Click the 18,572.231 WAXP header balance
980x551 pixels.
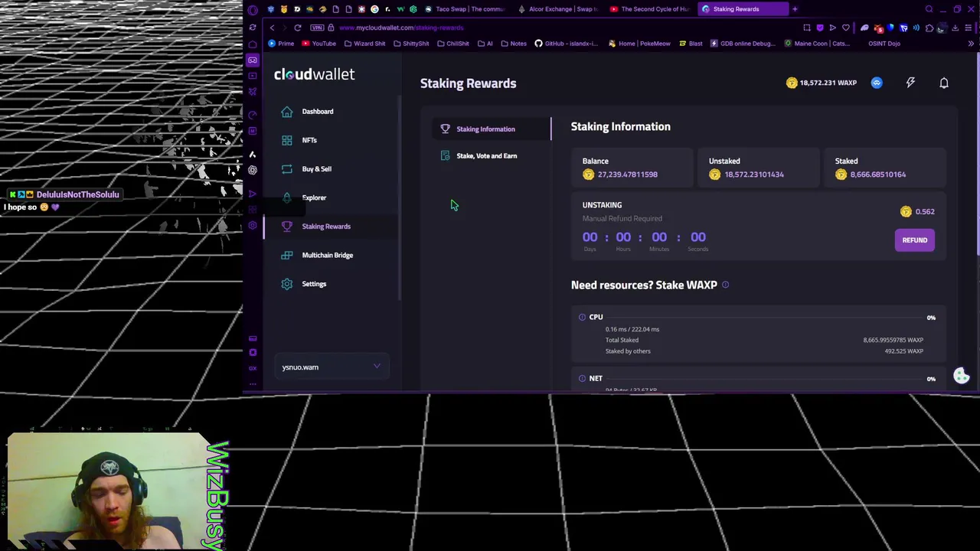pyautogui.click(x=822, y=83)
